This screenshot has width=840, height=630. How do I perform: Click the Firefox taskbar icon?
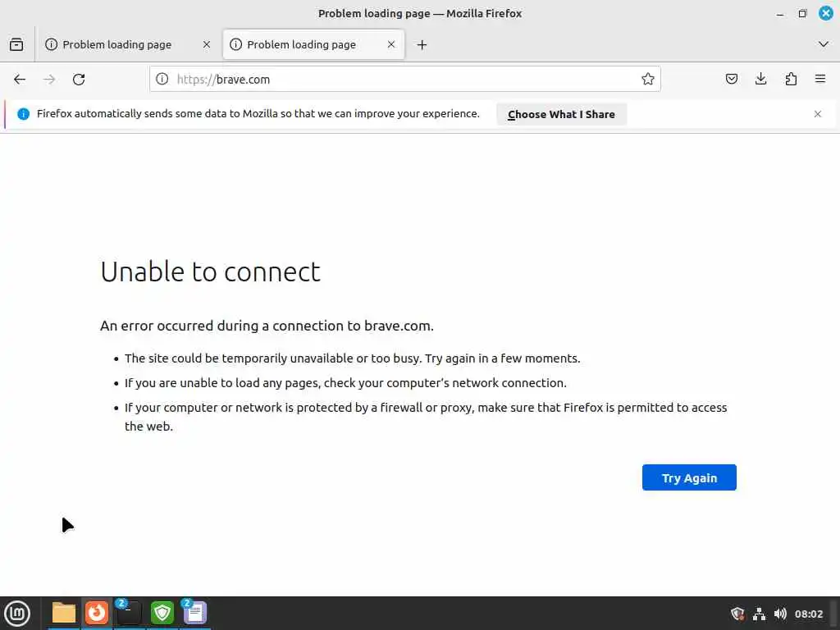pyautogui.click(x=97, y=613)
